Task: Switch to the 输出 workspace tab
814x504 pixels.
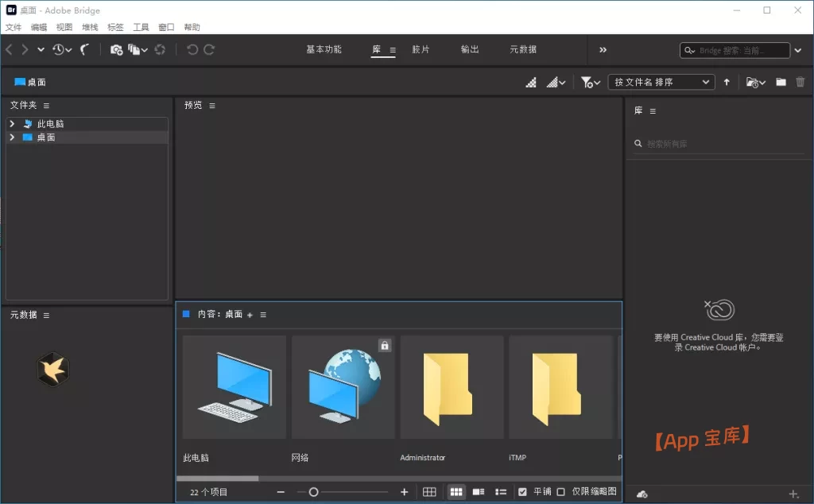Action: (x=469, y=49)
